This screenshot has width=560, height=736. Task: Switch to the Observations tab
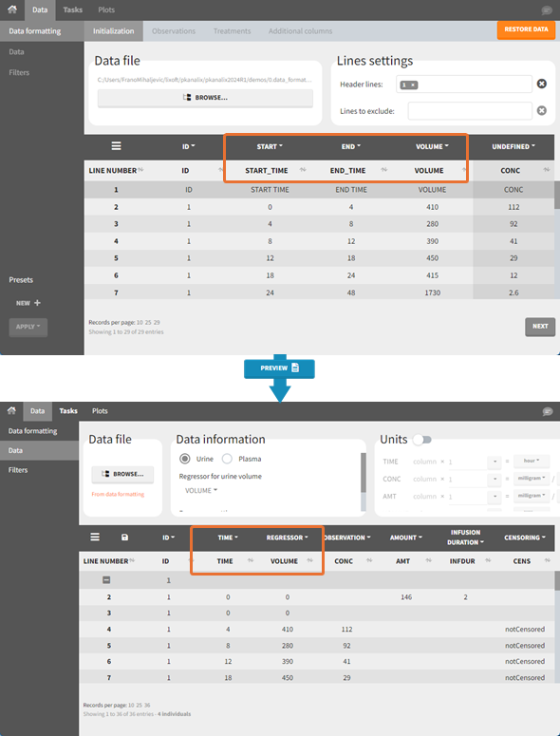(174, 31)
